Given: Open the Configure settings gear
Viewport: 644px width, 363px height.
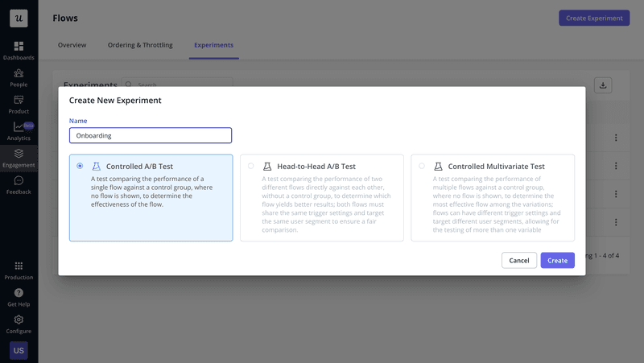Looking at the screenshot, I should click(19, 320).
